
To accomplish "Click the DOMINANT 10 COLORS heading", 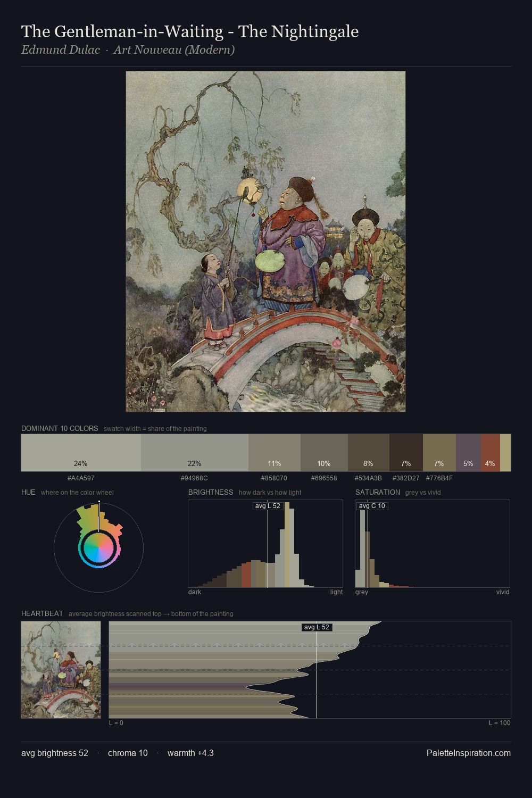I will click(x=60, y=428).
